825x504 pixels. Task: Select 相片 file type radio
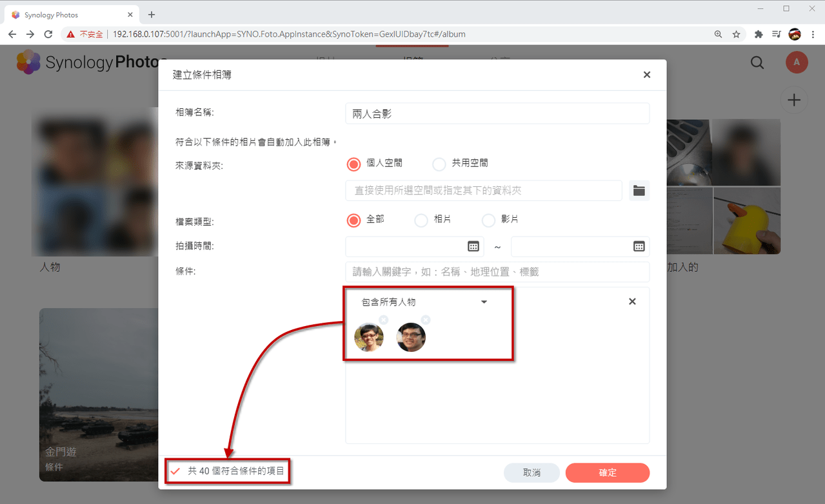[421, 220]
